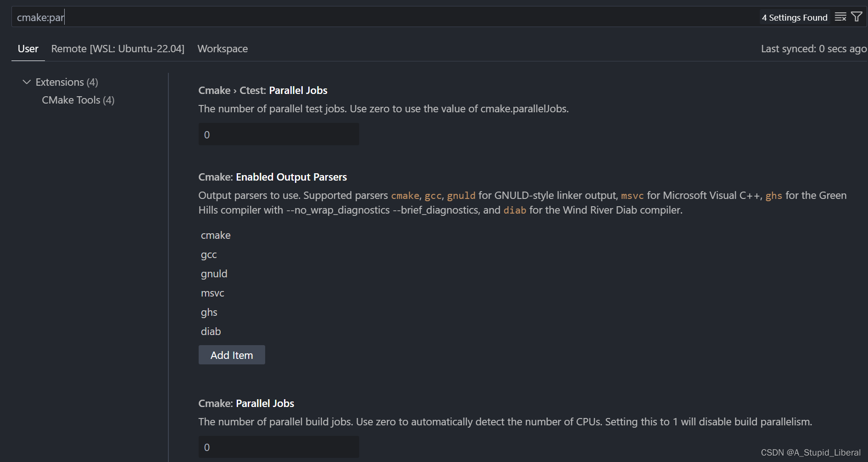This screenshot has width=868, height=462.
Task: Select the gcc parser list item
Action: [x=209, y=254]
